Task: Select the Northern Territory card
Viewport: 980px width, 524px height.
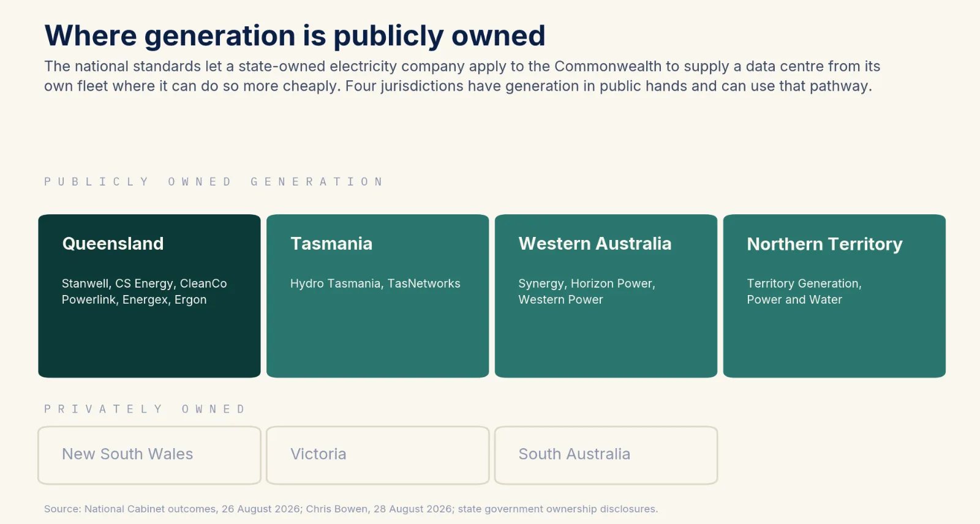Action: (834, 296)
